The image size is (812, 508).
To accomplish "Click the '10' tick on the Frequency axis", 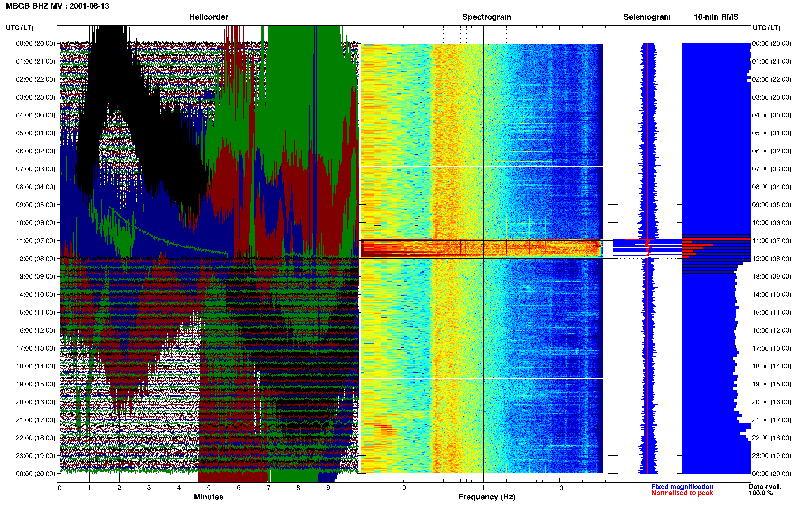I will click(559, 488).
